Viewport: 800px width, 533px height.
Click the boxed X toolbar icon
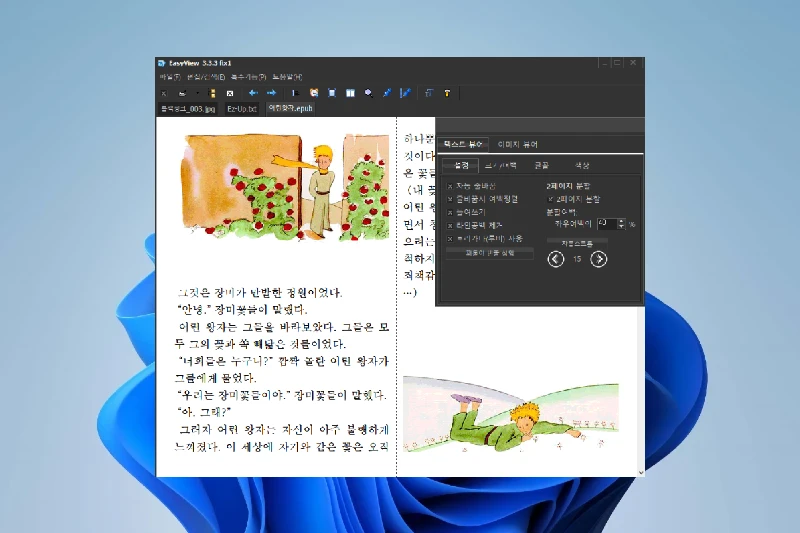[230, 93]
